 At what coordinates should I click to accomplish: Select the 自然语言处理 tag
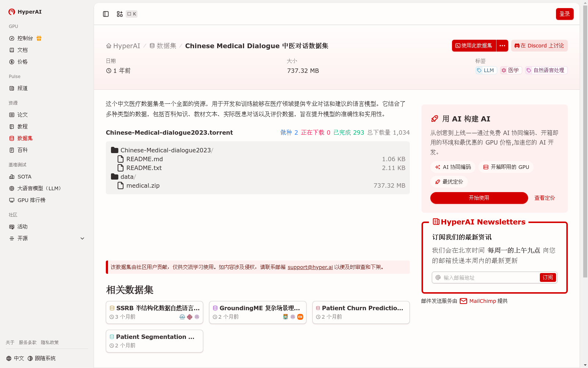[x=546, y=70]
